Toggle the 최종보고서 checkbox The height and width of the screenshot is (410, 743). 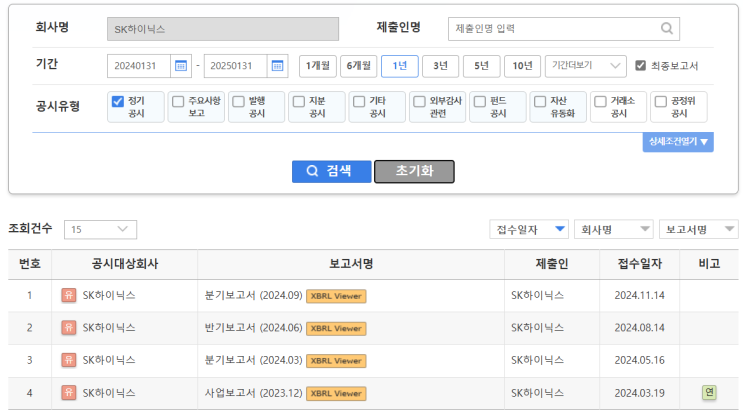point(640,65)
